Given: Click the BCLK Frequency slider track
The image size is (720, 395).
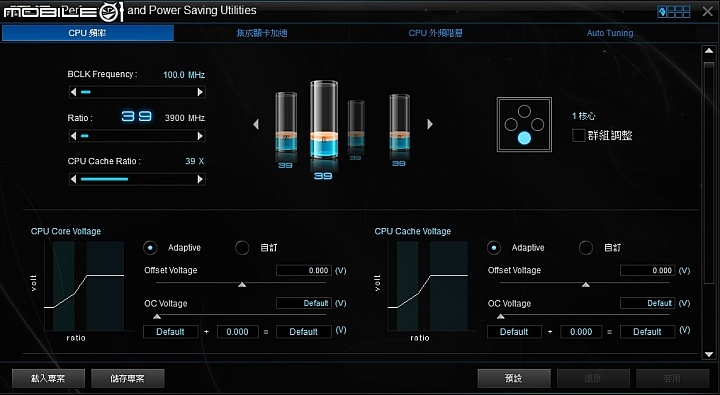Looking at the screenshot, I should pyautogui.click(x=137, y=92).
